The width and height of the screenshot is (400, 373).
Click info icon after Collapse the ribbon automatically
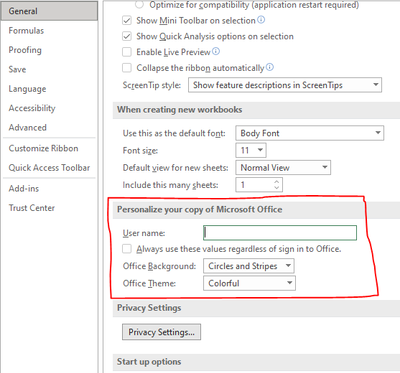click(270, 67)
